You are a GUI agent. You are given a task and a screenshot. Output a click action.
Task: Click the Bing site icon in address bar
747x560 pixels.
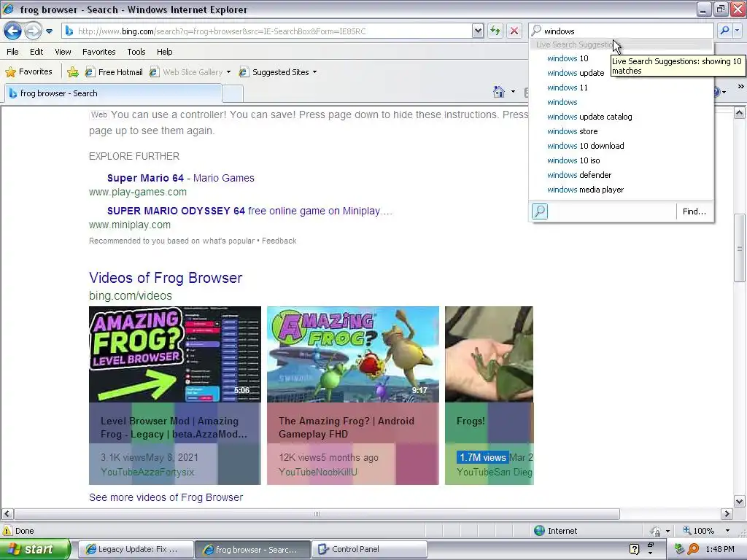(x=69, y=31)
